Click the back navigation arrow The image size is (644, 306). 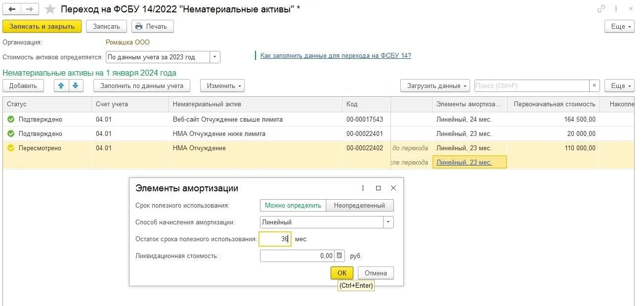[12, 9]
